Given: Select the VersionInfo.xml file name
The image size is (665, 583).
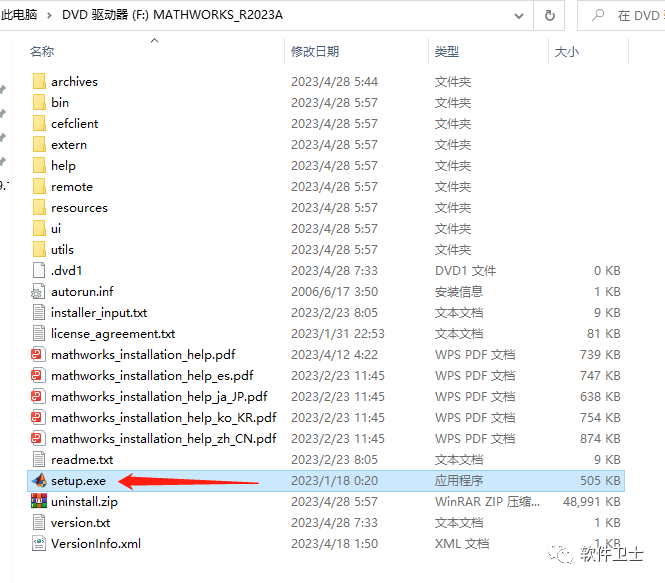Looking at the screenshot, I should click(x=96, y=544).
